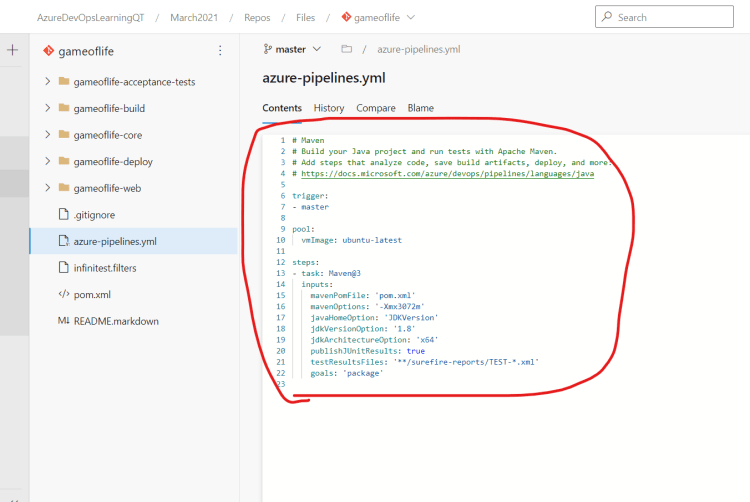Click the gameoflife-build folder icon

[64, 108]
